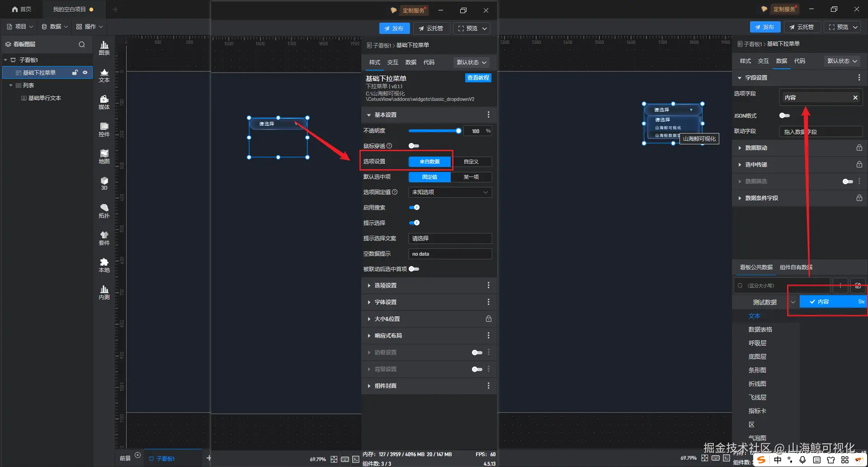
Task: Click the 发布 button in middle window
Action: [394, 29]
